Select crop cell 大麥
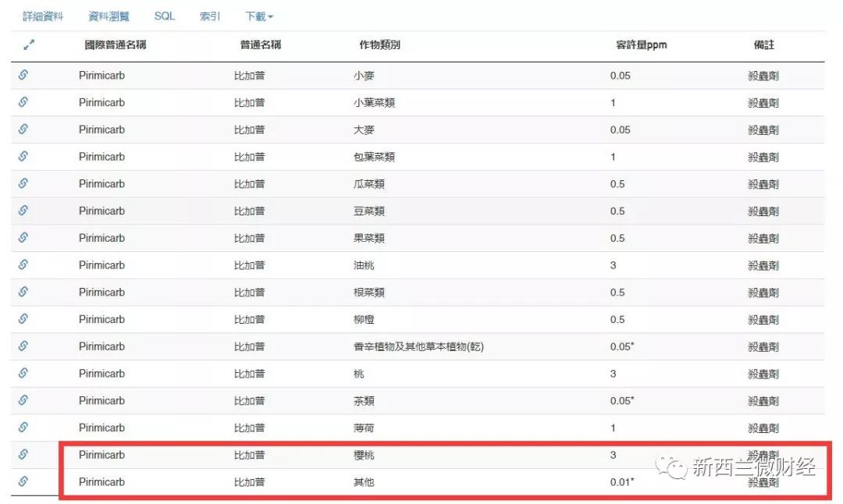 (364, 130)
